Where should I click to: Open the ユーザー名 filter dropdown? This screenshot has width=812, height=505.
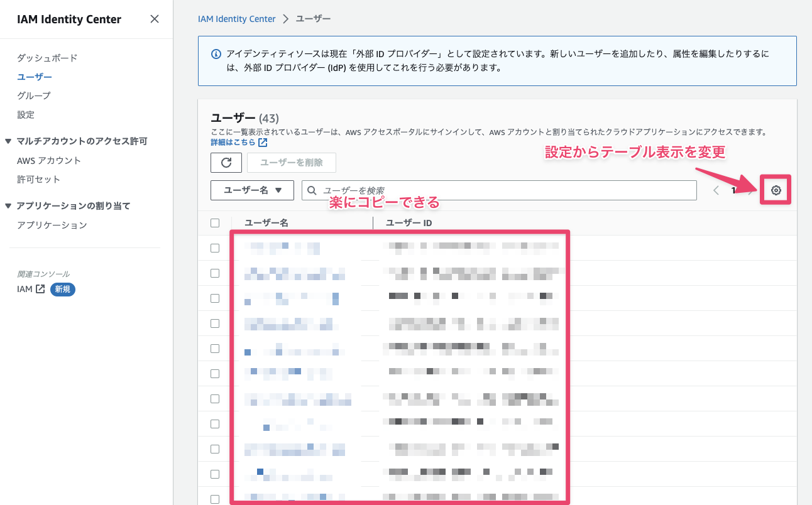(252, 190)
